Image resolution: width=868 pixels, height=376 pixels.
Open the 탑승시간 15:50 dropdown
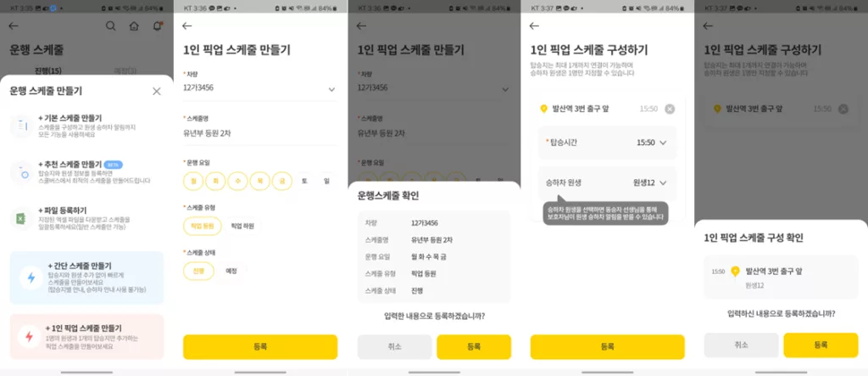tap(607, 143)
